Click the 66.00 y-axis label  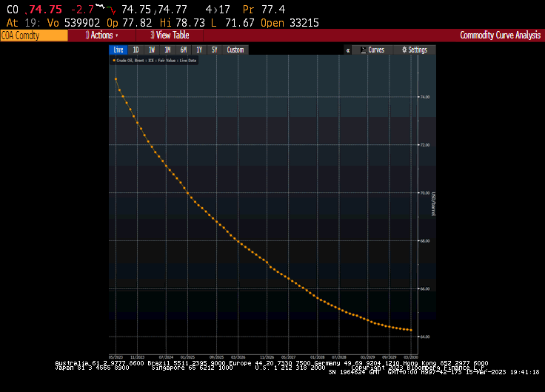pyautogui.click(x=425, y=288)
